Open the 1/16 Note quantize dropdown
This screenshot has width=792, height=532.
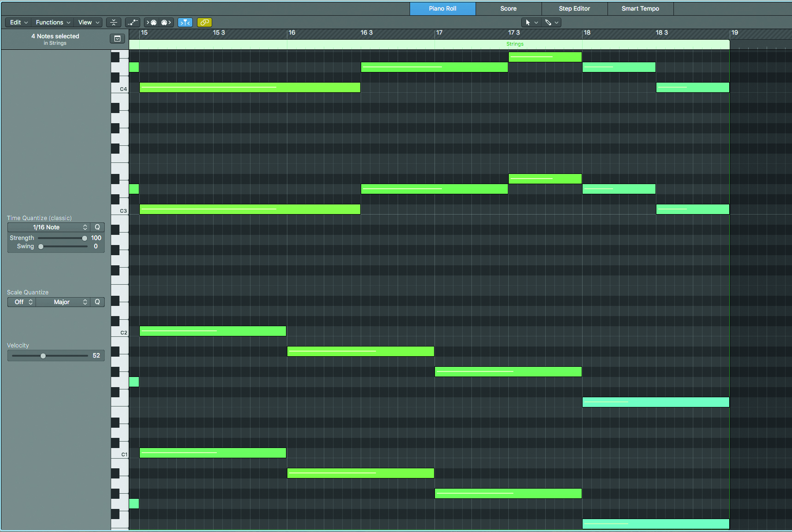[48, 227]
